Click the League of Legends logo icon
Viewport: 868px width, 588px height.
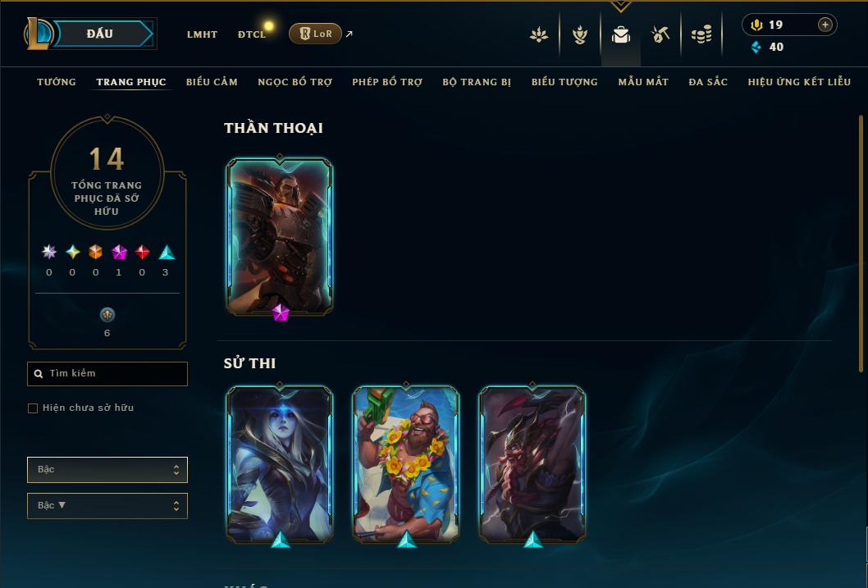coord(39,33)
